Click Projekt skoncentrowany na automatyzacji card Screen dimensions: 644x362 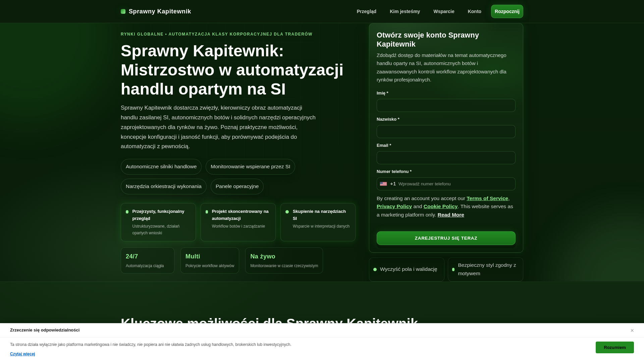click(x=238, y=222)
